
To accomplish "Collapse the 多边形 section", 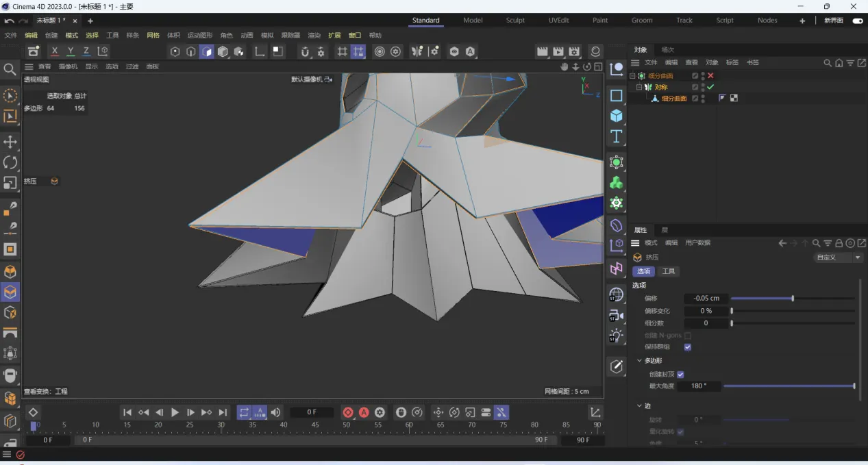I will coord(640,361).
